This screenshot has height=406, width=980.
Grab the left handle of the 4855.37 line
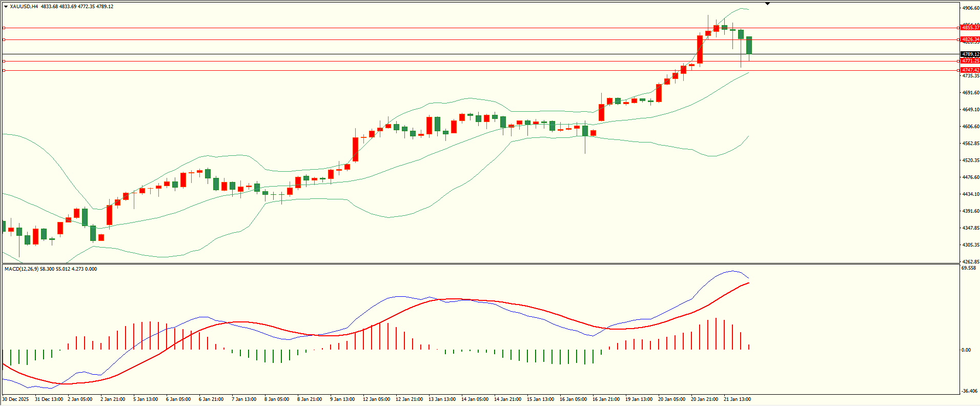pos(4,28)
